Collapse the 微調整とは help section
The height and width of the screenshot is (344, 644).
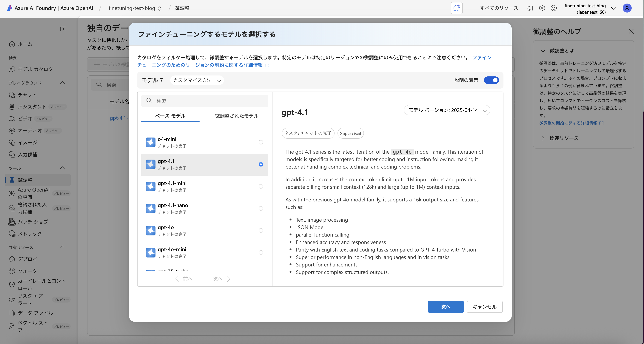[543, 51]
